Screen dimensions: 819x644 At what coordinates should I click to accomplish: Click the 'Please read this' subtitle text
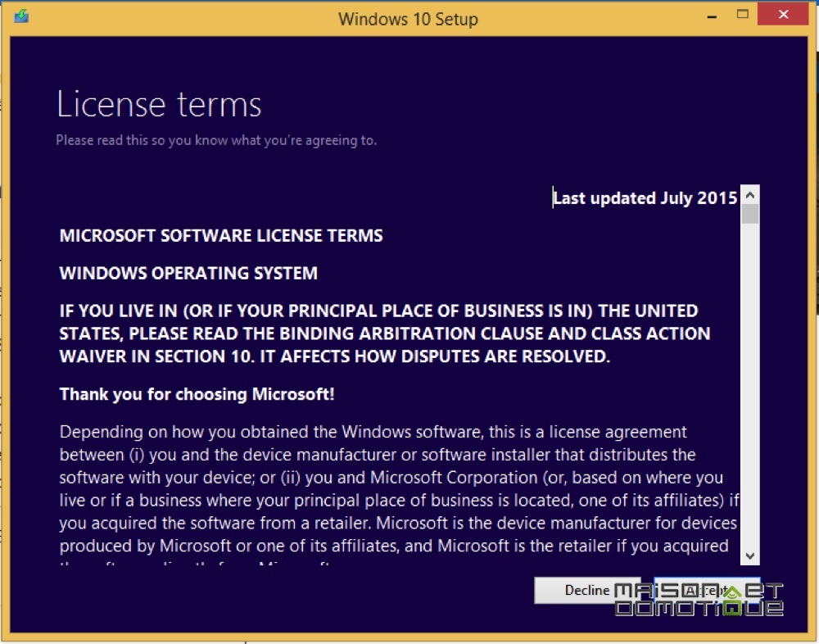tap(216, 140)
